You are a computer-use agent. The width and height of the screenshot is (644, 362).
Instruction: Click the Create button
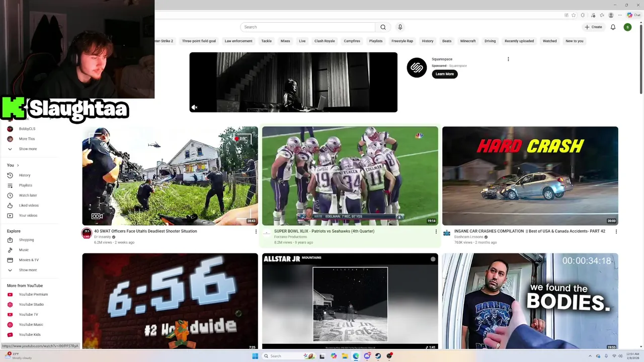point(593,27)
